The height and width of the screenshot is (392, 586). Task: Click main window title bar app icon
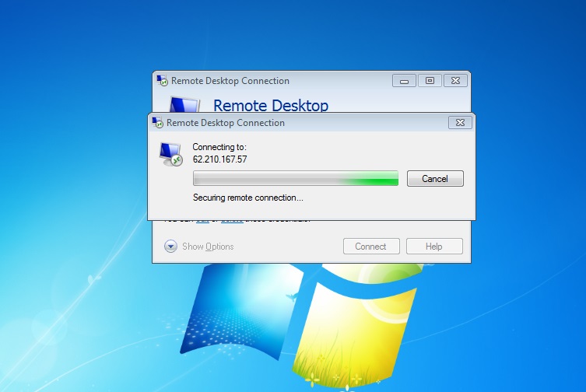click(x=162, y=80)
